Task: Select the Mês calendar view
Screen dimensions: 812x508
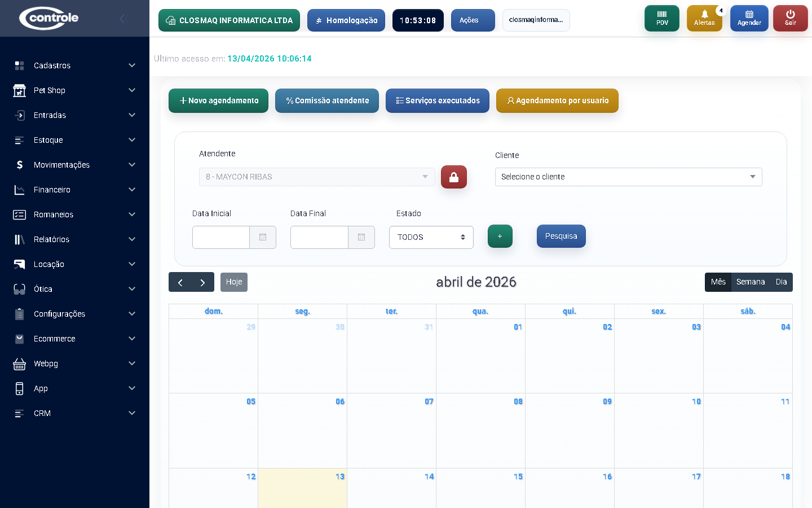Action: click(x=718, y=282)
